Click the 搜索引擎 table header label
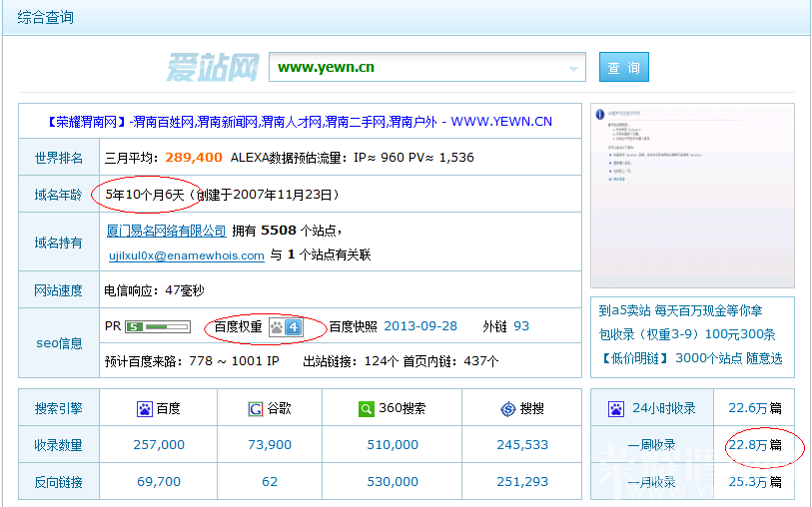Screen dimensions: 812x507 click(x=59, y=408)
